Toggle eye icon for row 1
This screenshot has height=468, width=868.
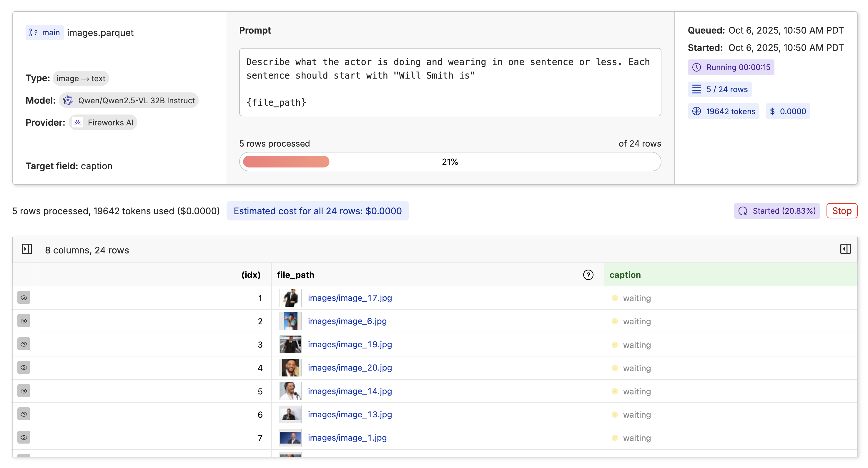(24, 298)
